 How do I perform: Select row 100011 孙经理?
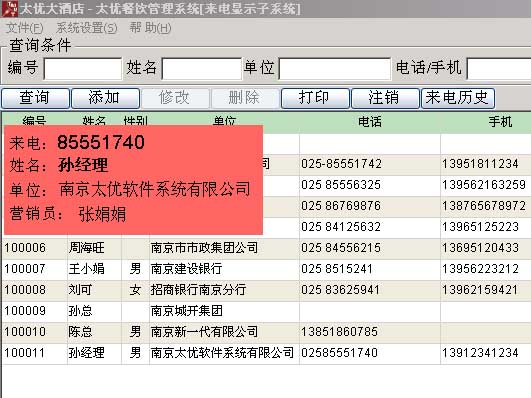(267, 353)
